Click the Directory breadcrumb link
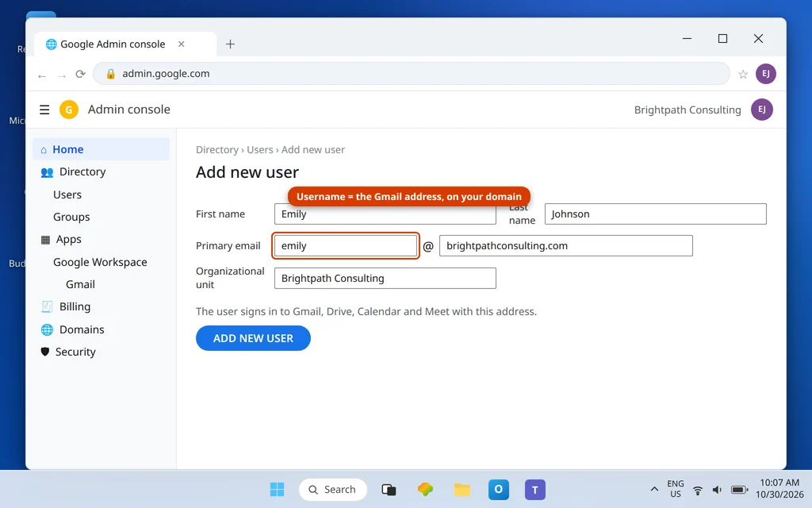Image resolution: width=812 pixels, height=508 pixels. tap(217, 150)
